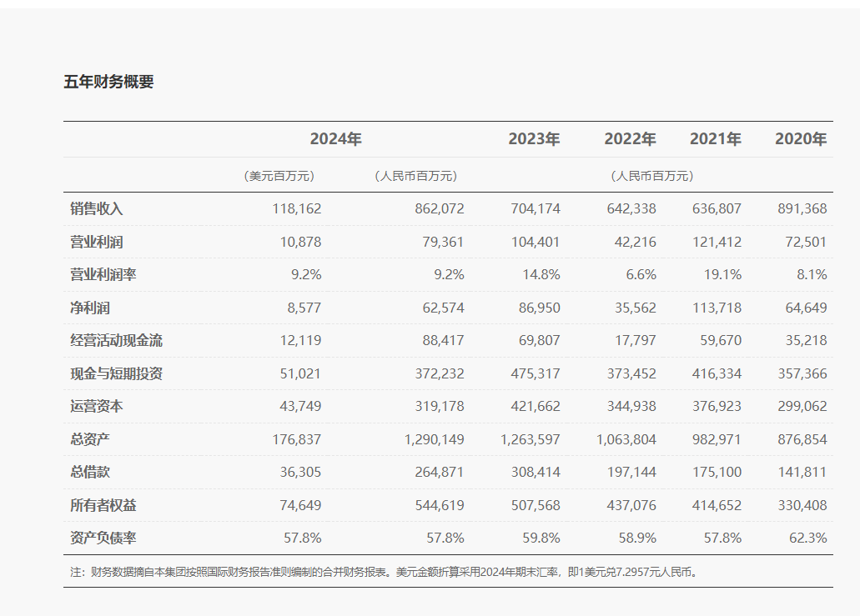The height and width of the screenshot is (616, 860).
Task: Select the 经营活动现金流 row label
Action: tap(116, 340)
